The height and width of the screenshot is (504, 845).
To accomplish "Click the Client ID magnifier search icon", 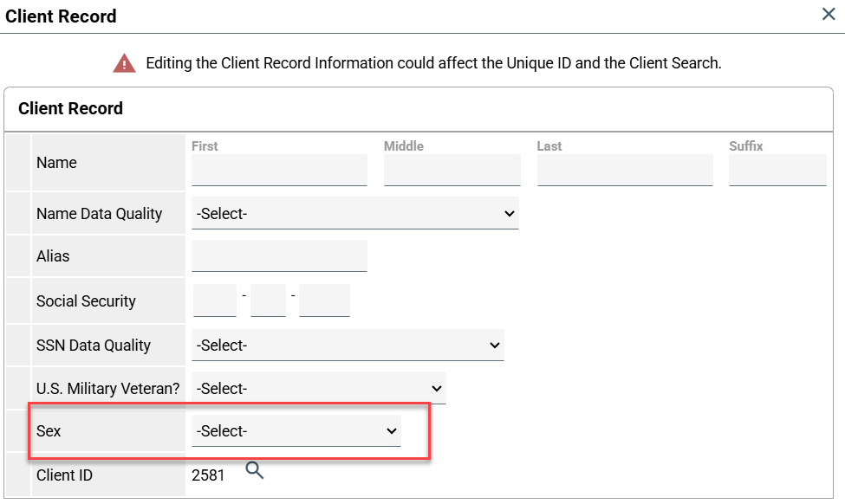I will tap(254, 470).
